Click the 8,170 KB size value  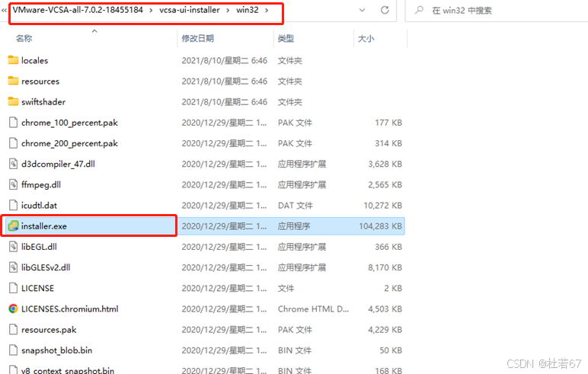click(x=385, y=267)
